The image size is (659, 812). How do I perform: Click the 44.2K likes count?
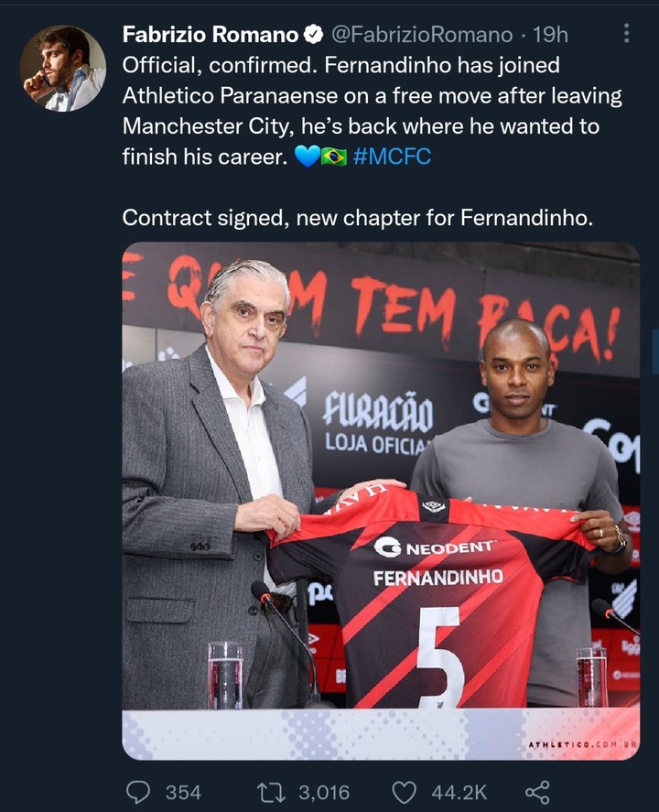[459, 793]
